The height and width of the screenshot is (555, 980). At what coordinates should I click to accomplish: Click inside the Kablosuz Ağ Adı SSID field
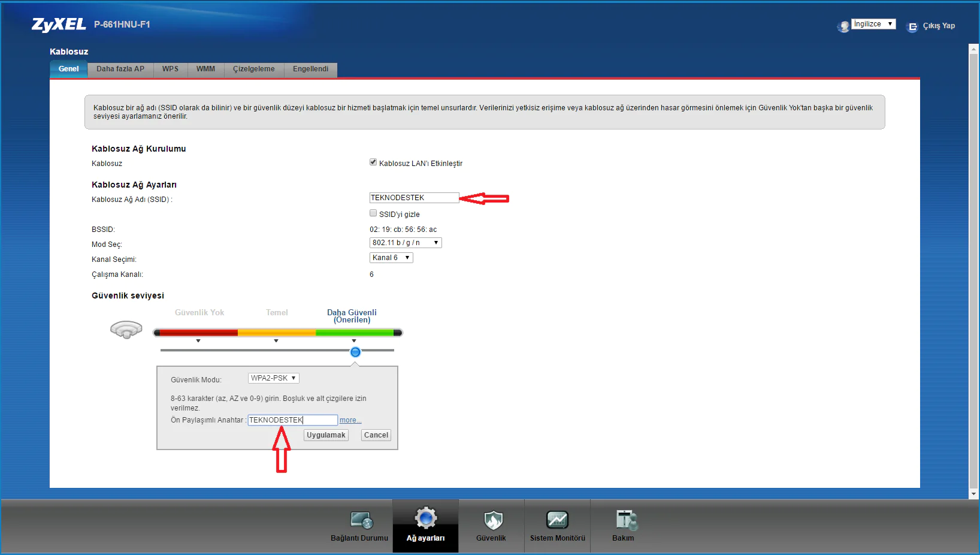click(x=413, y=197)
